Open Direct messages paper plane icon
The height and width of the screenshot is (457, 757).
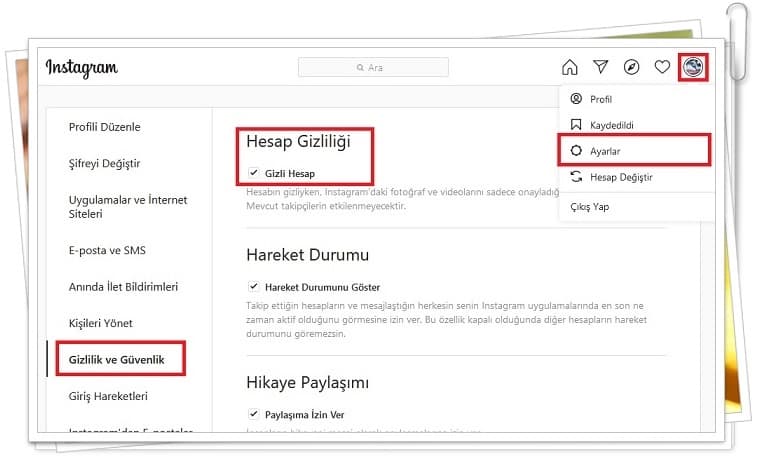(x=601, y=67)
